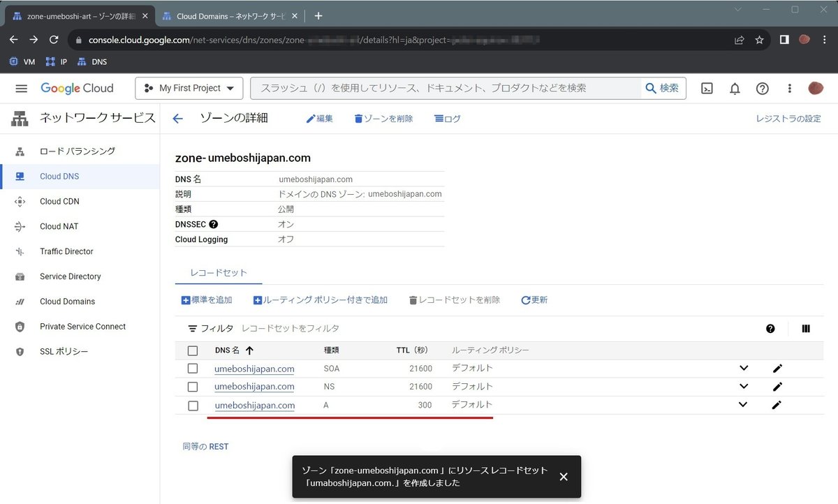Screen dimensions: 838x504
Task: Sort by DNS 名 column arrow
Action: tap(249, 350)
